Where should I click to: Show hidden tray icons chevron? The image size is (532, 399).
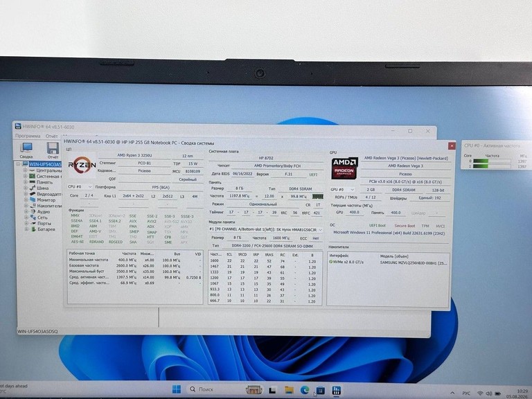452,393
